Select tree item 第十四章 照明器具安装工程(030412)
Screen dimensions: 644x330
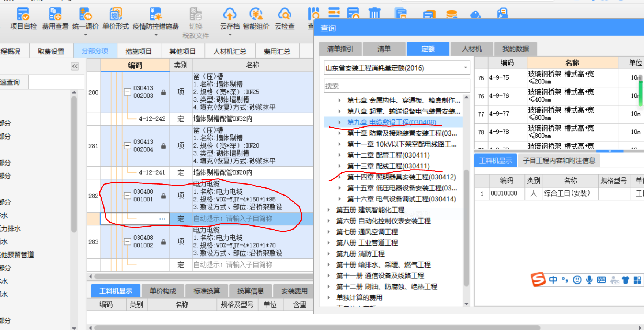pyautogui.click(x=402, y=177)
